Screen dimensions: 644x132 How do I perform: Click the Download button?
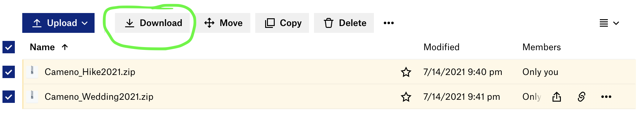tap(152, 23)
